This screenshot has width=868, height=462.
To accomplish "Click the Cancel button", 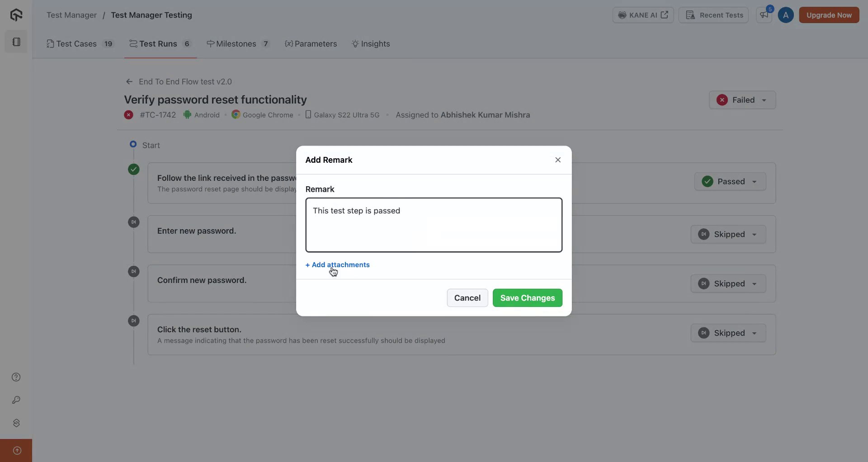I will tap(467, 298).
